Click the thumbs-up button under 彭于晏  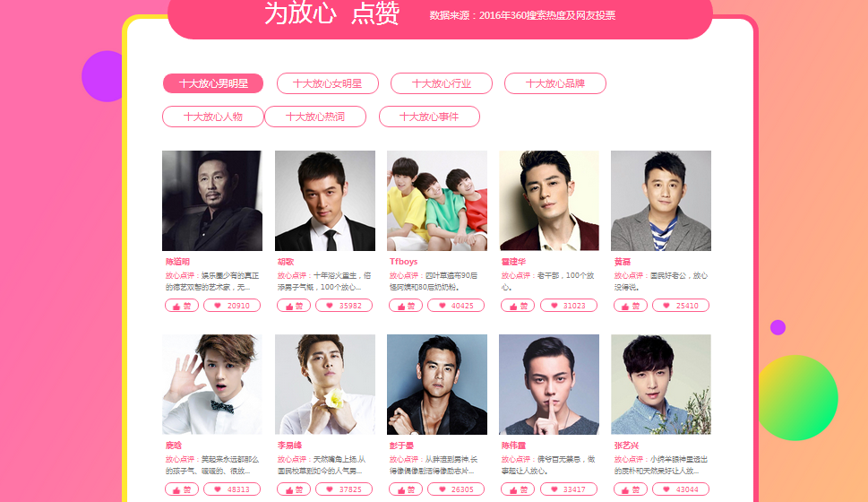406,489
